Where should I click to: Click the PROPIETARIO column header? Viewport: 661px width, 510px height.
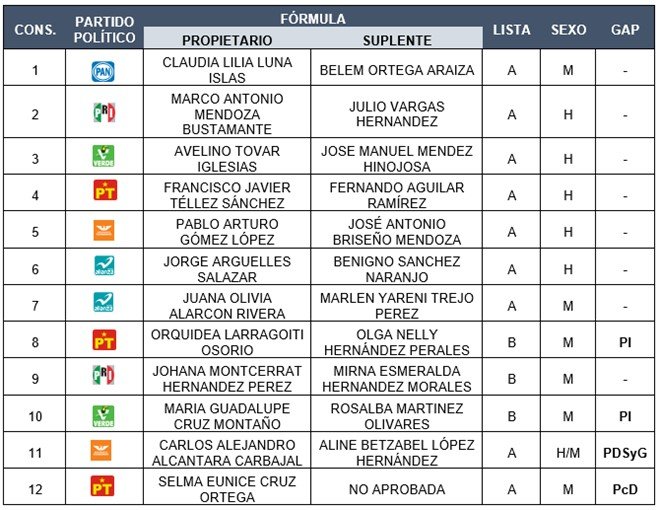point(227,41)
